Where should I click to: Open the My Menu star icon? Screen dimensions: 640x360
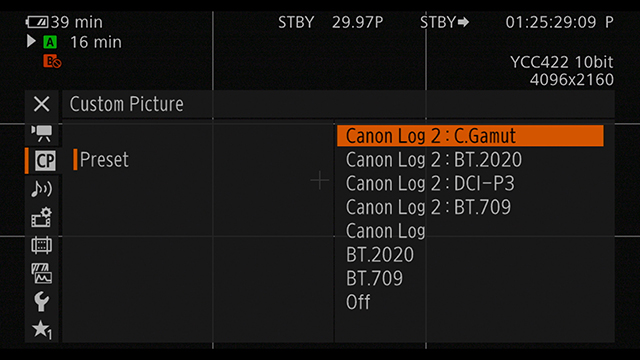42,330
